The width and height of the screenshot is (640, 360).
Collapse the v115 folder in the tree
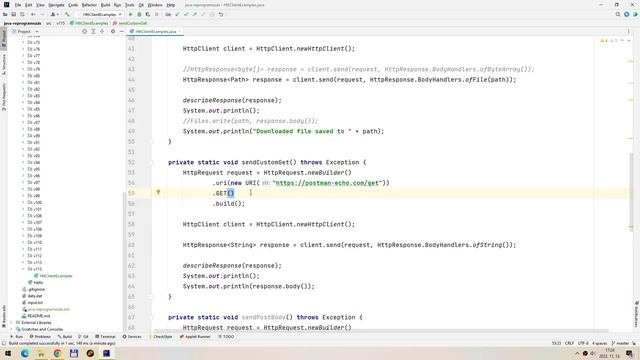[23, 269]
